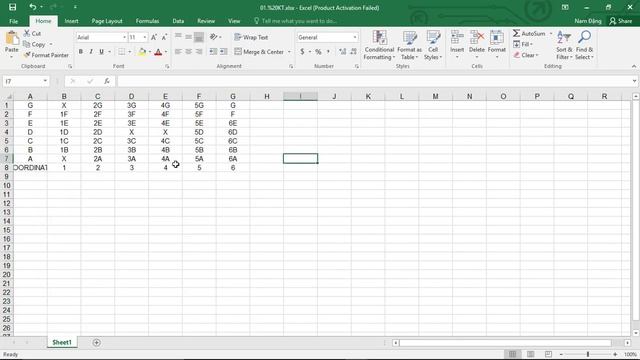Collapse the ribbon with the chevron
This screenshot has height=360, width=640.
(x=633, y=66)
